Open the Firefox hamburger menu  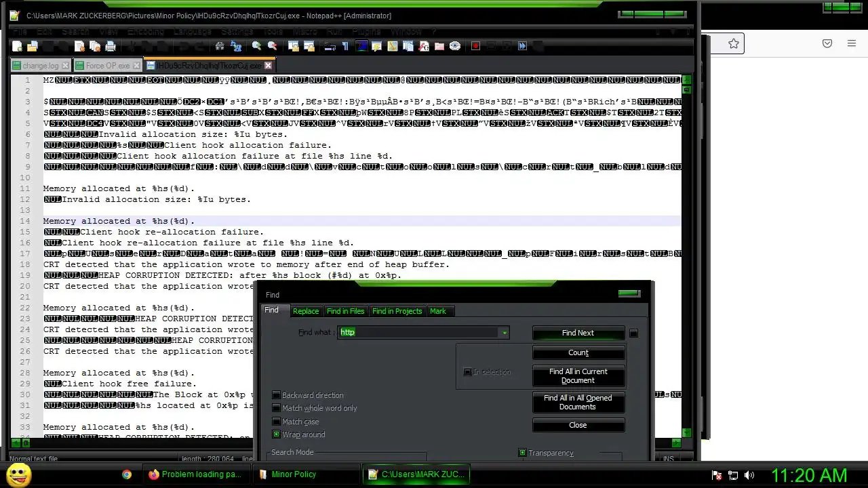(x=852, y=43)
